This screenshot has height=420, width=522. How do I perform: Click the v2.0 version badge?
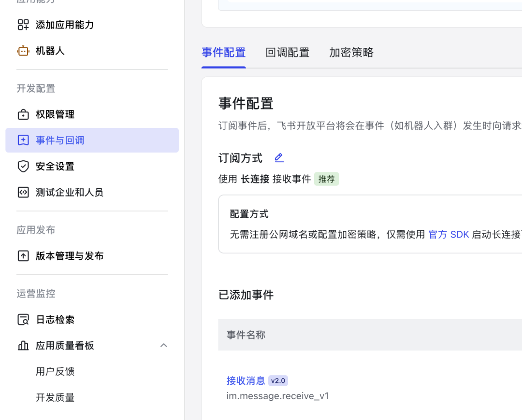coord(278,380)
